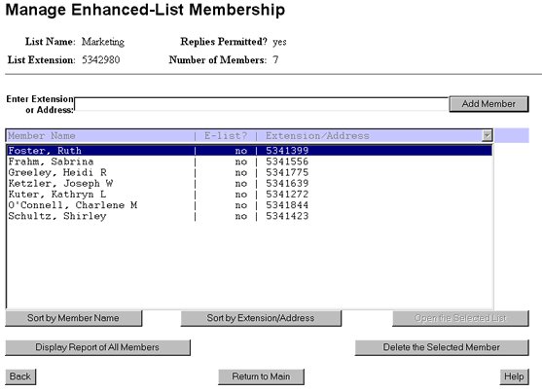Image resolution: width=542 pixels, height=392 pixels.
Task: Display Report of All Members
Action: pos(97,347)
